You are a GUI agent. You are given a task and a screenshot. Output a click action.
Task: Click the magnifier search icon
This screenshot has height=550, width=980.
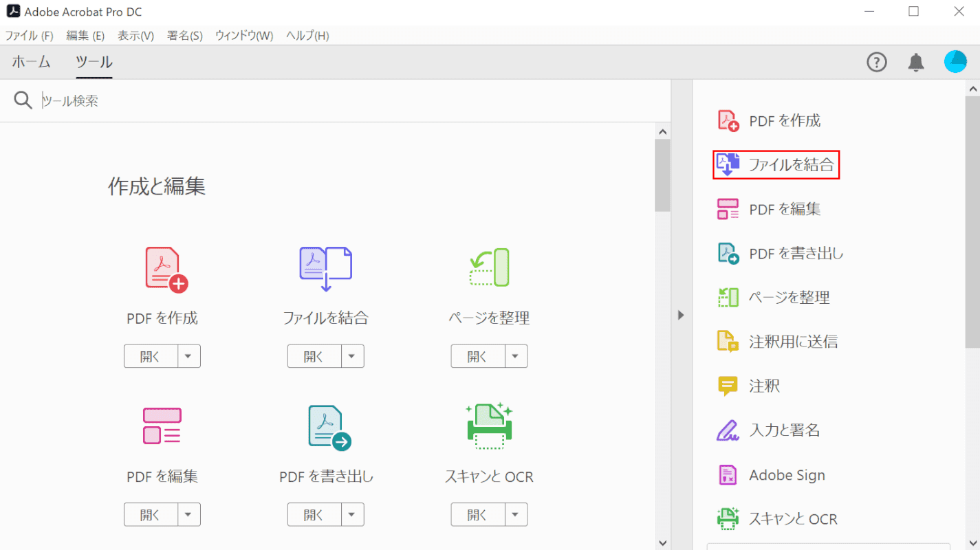pyautogui.click(x=23, y=100)
